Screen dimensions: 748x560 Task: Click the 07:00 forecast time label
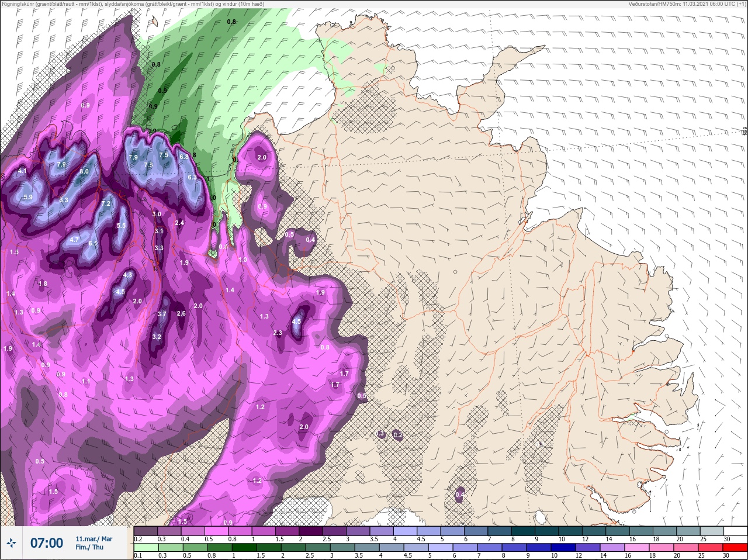click(47, 543)
